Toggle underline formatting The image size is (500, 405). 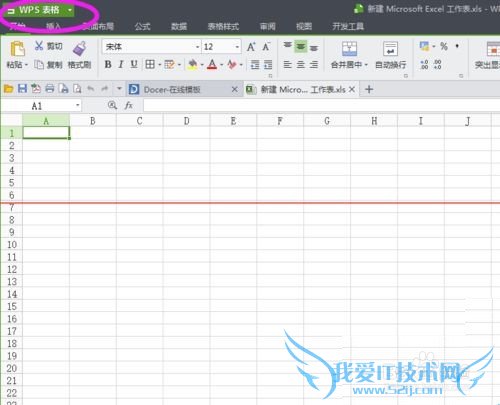pos(134,64)
